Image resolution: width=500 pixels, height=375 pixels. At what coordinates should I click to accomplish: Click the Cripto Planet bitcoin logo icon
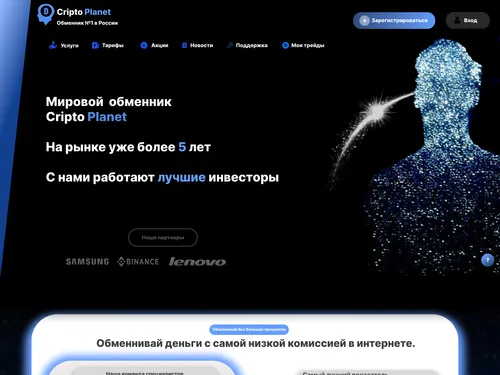coord(45,14)
